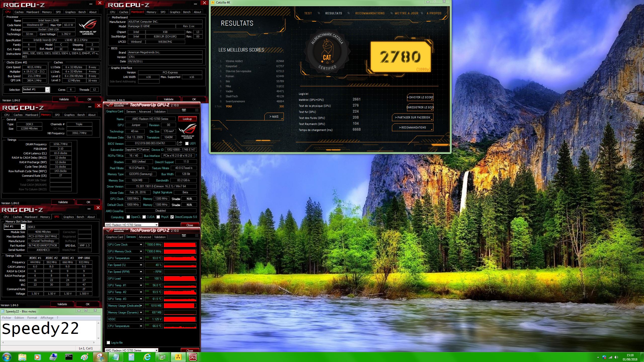Click ENVOYER LE SCORE in Catzilla

tap(420, 97)
